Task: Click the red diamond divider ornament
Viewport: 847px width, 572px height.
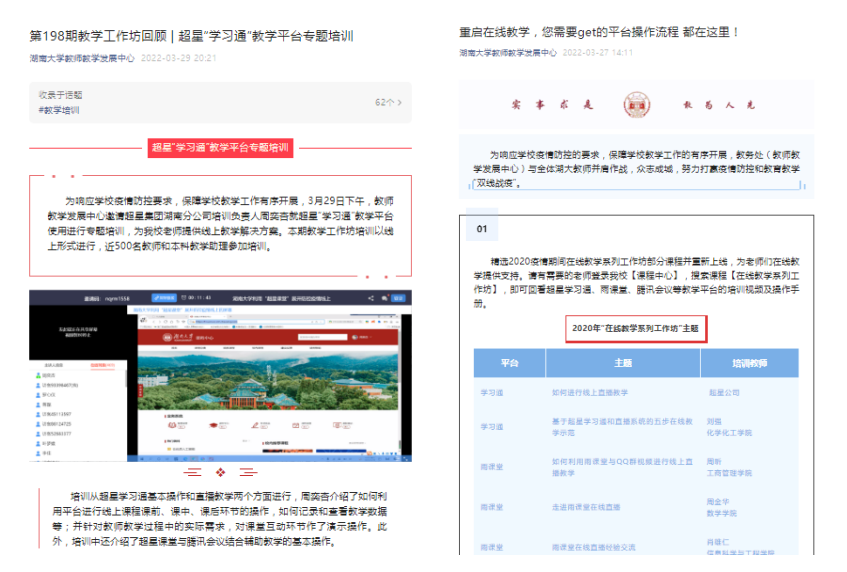Action: [220, 472]
